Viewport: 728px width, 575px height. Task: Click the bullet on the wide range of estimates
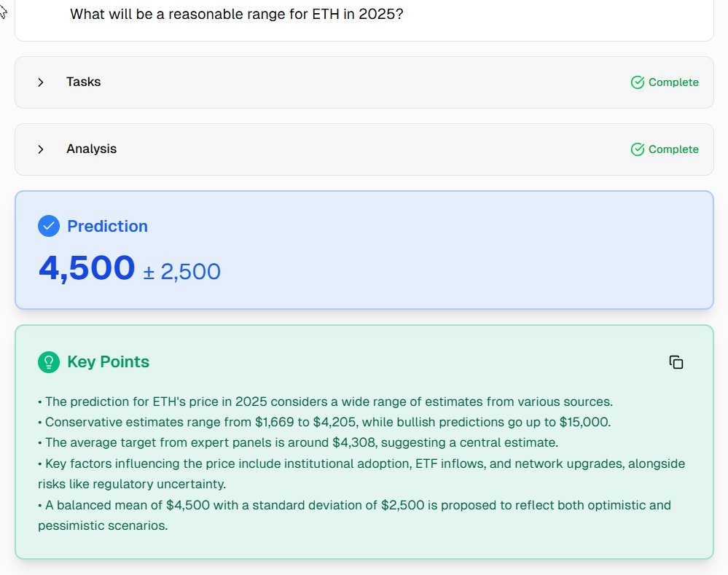pyautogui.click(x=326, y=402)
